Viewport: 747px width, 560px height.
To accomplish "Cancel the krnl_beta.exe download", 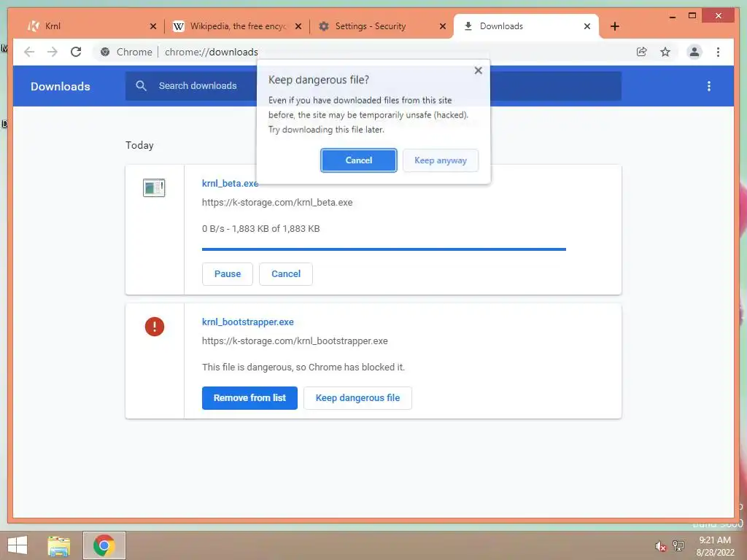I will [286, 274].
